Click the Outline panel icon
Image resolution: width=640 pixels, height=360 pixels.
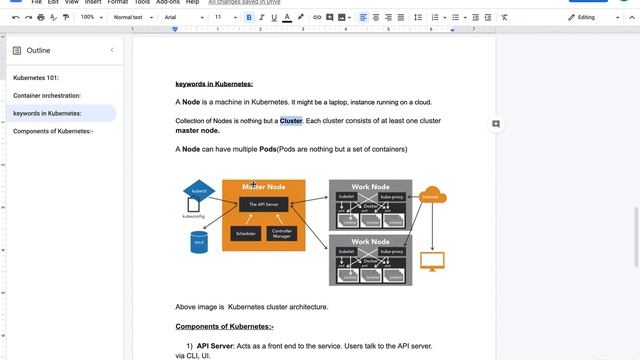coord(17,51)
